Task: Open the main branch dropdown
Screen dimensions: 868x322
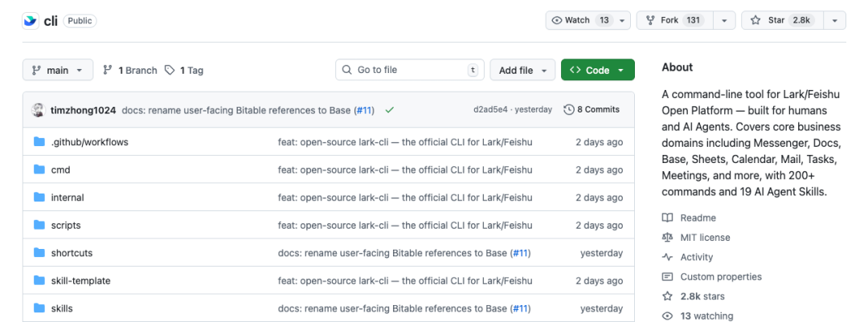Action: tap(58, 71)
